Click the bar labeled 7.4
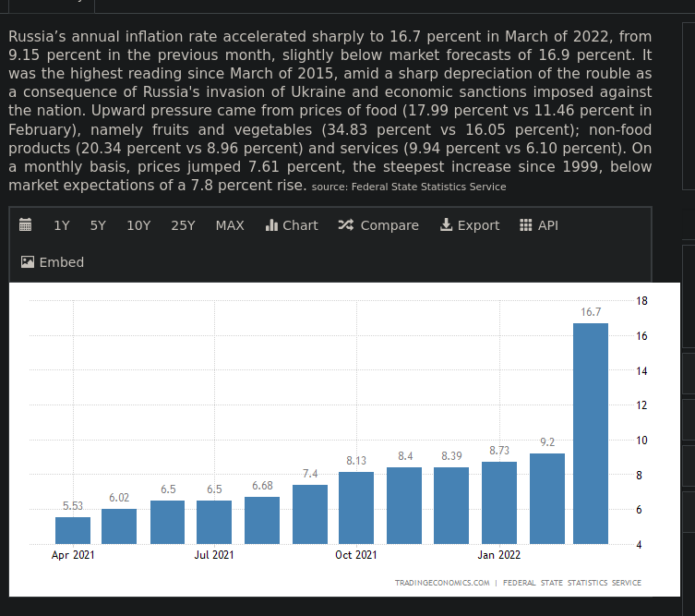The width and height of the screenshot is (695, 616). [x=310, y=514]
